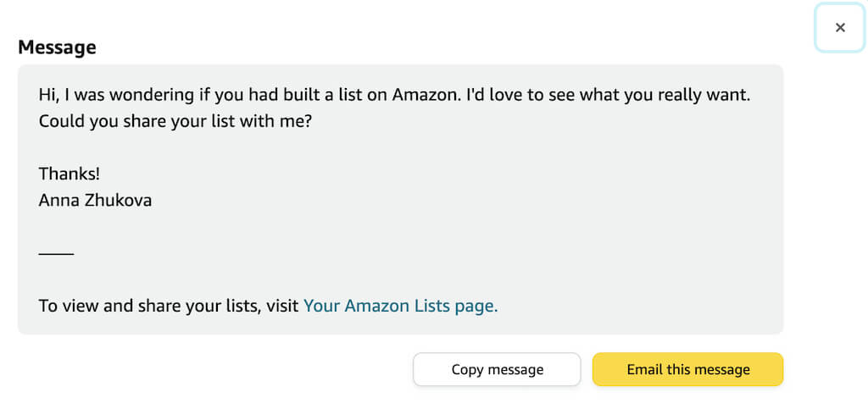Click 'Could you share your list' question

click(144, 121)
